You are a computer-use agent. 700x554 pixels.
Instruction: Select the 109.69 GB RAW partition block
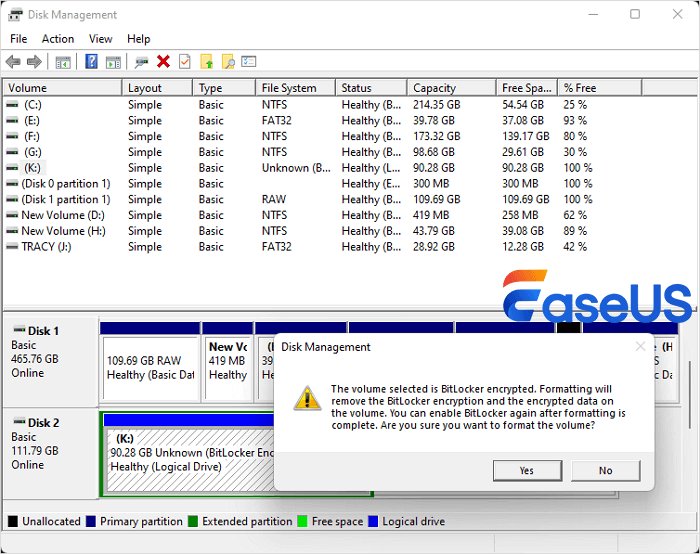click(150, 367)
